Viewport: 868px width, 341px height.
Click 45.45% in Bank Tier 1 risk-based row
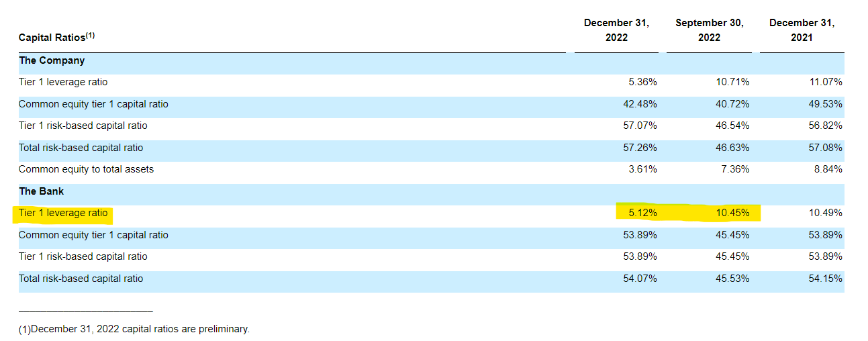pyautogui.click(x=732, y=256)
